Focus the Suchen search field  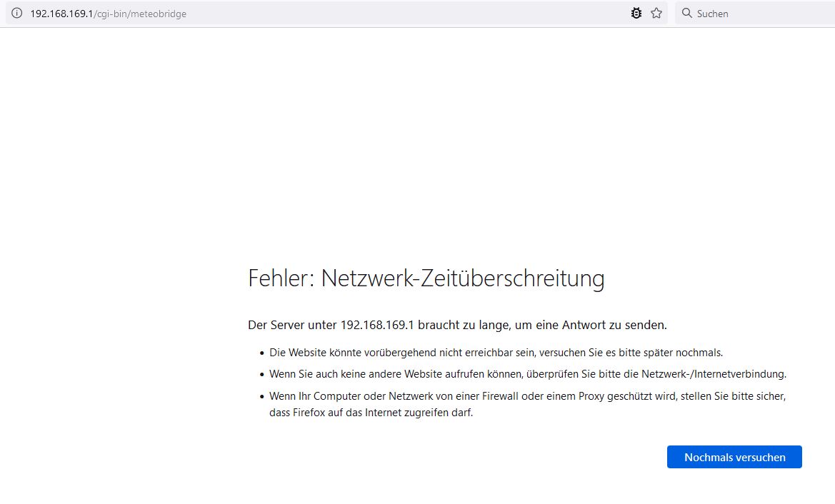(x=756, y=14)
